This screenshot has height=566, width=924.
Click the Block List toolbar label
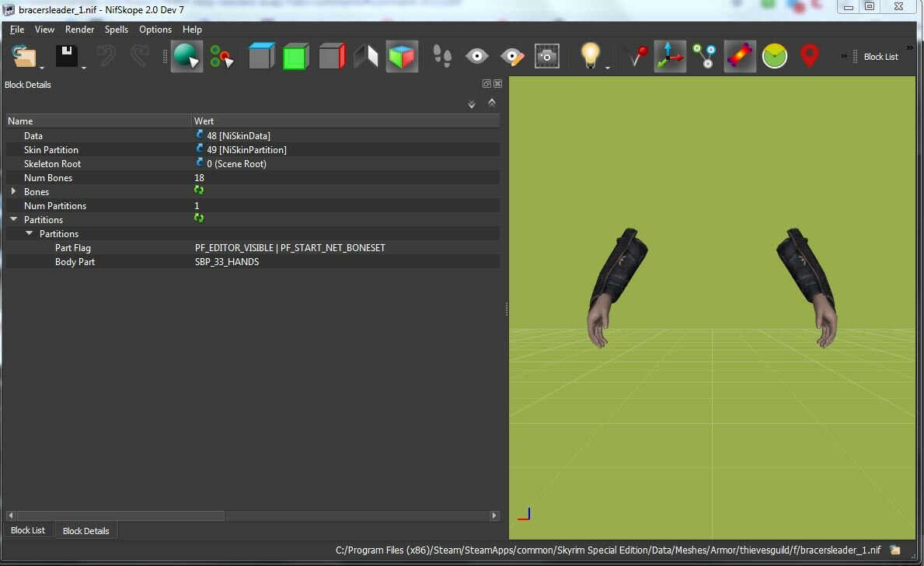(x=881, y=57)
